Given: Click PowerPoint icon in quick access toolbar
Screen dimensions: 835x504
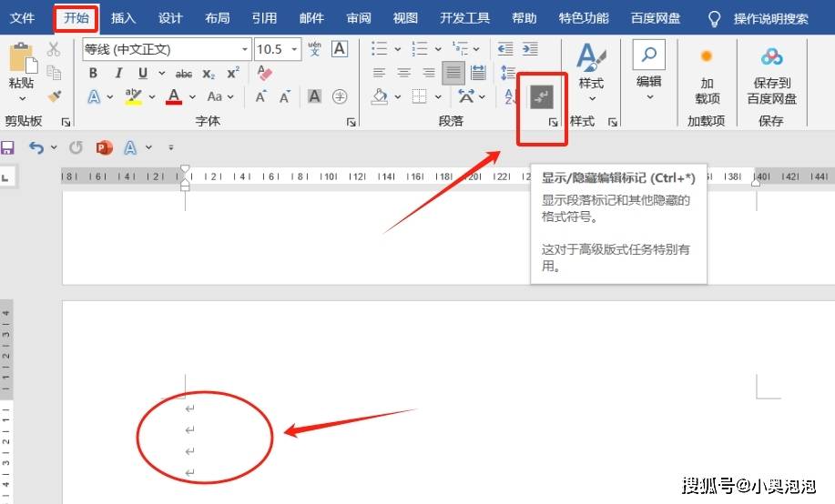Looking at the screenshot, I should pos(105,147).
